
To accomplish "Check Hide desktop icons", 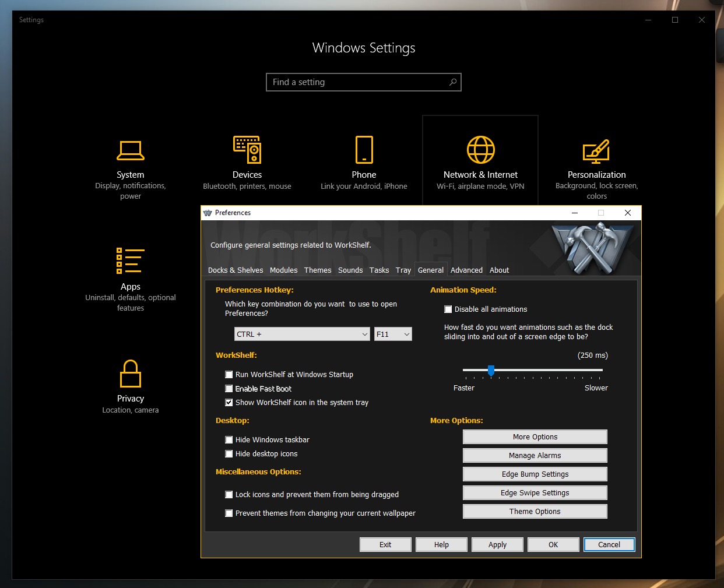I will (229, 454).
